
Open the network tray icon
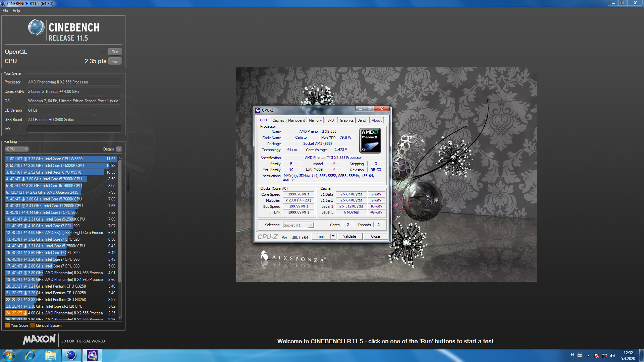(x=604, y=355)
